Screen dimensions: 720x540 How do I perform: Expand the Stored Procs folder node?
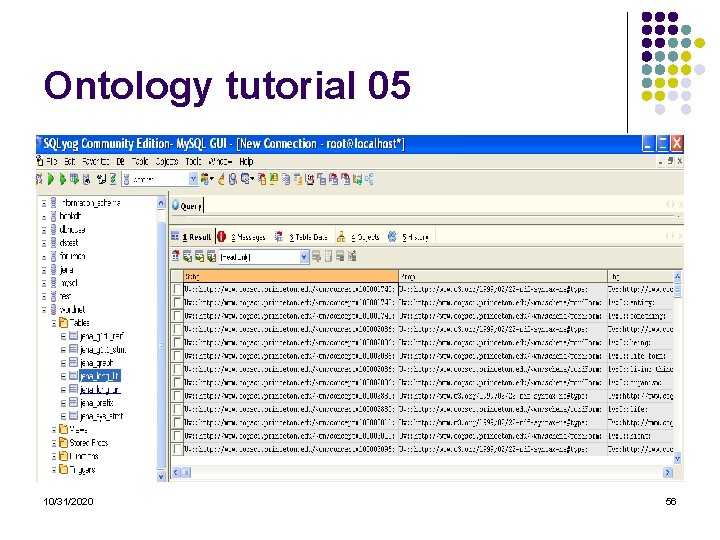click(54, 443)
